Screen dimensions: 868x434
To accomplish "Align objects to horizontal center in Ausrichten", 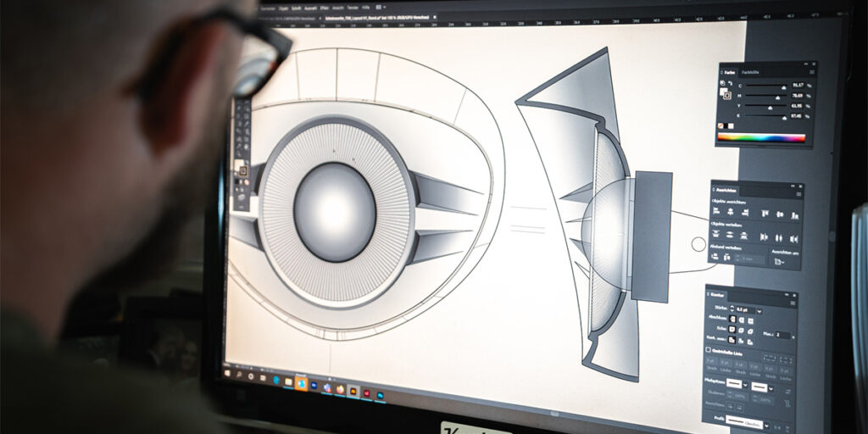I will (x=730, y=211).
